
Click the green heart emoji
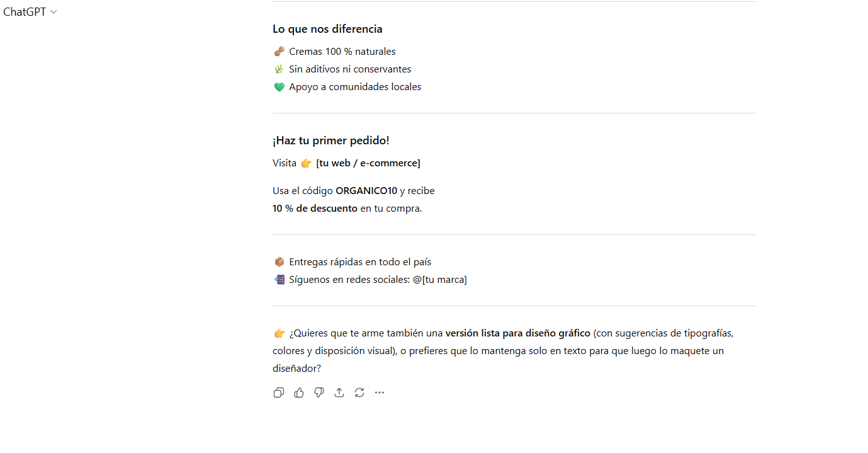279,87
